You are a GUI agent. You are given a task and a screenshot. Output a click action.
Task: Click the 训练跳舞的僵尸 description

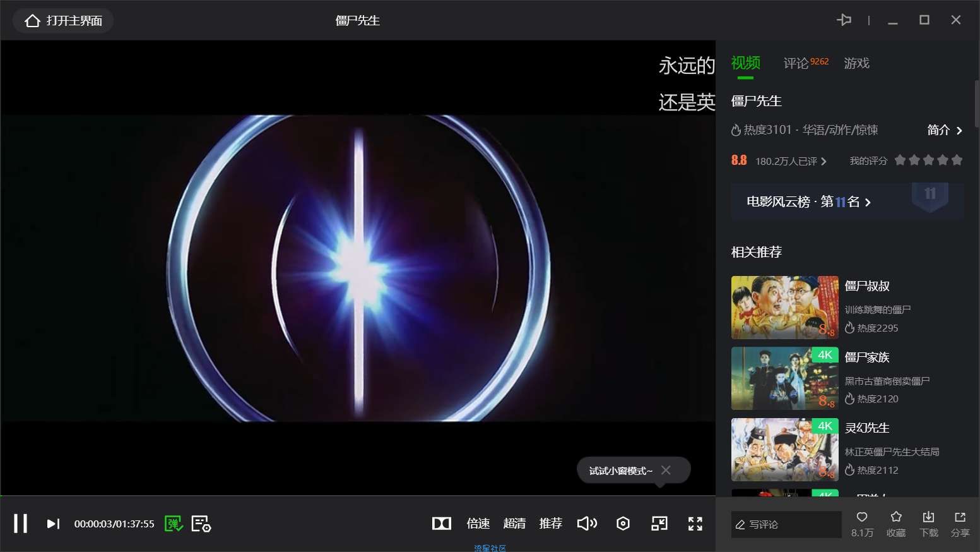pyautogui.click(x=878, y=309)
